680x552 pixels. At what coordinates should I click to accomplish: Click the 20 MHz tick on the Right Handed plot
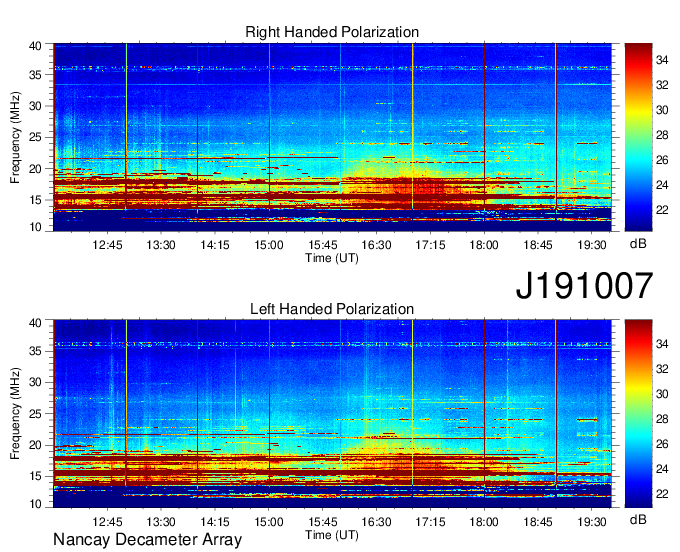[x=35, y=169]
